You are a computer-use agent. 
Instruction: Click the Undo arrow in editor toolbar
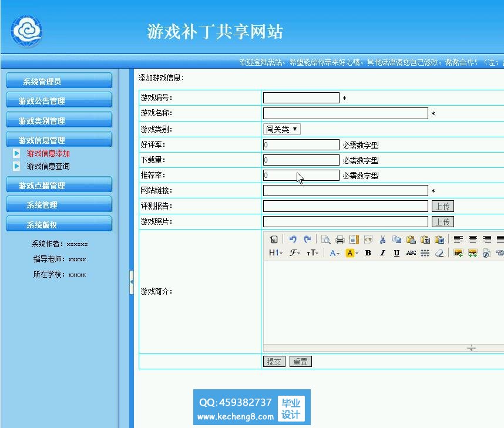pos(293,239)
